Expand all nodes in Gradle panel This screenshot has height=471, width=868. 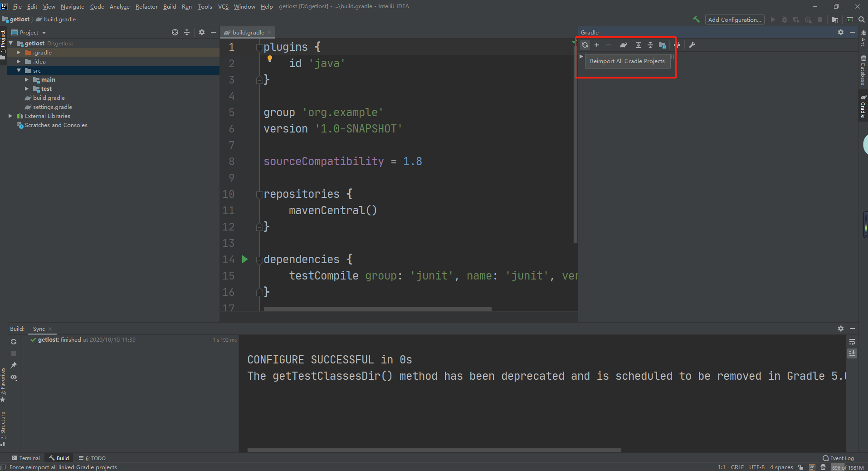(x=638, y=45)
